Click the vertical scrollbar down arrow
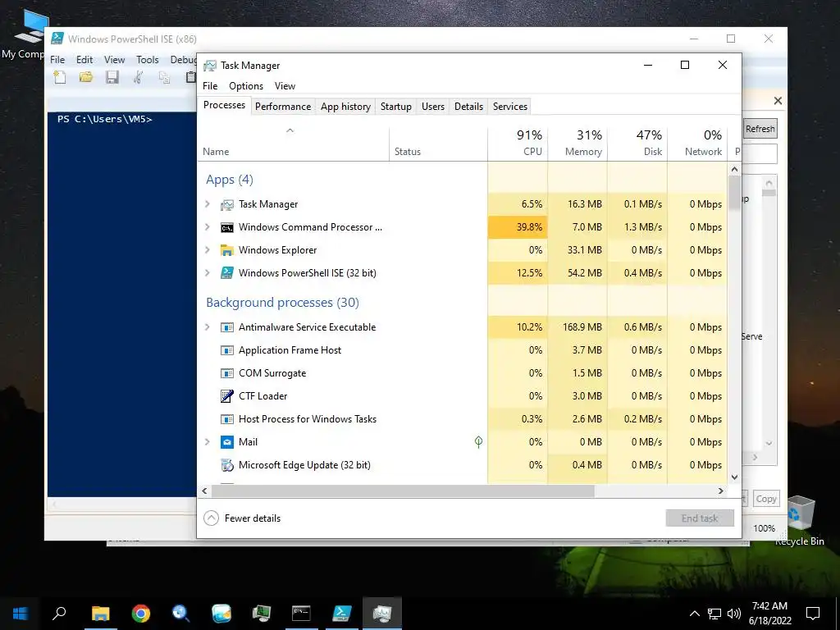Image resolution: width=840 pixels, height=630 pixels. tap(734, 477)
